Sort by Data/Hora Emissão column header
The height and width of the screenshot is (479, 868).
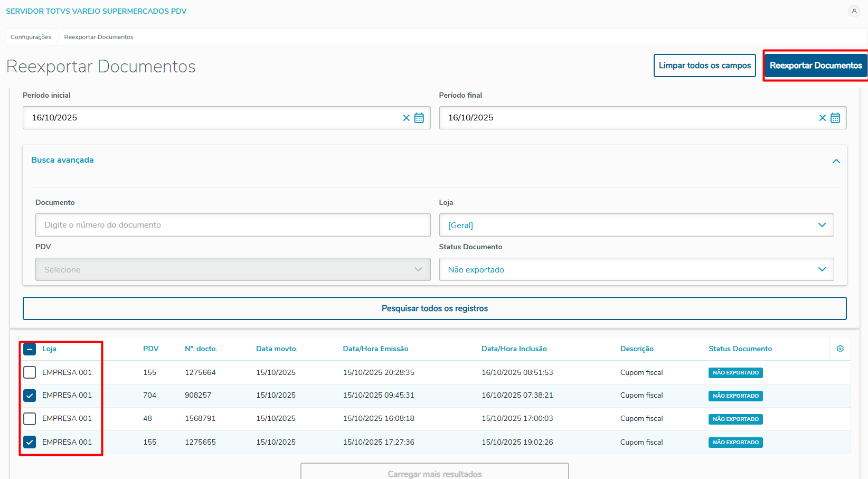(x=375, y=349)
